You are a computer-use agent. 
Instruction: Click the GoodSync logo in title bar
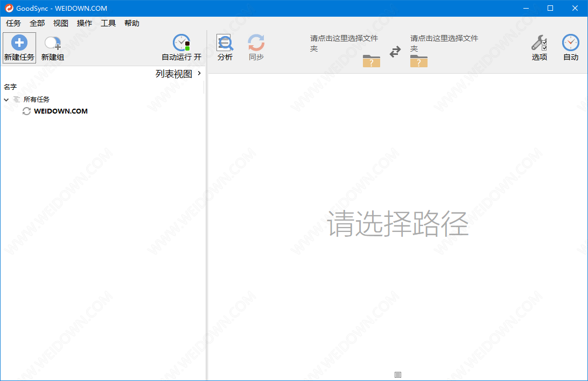coord(9,8)
